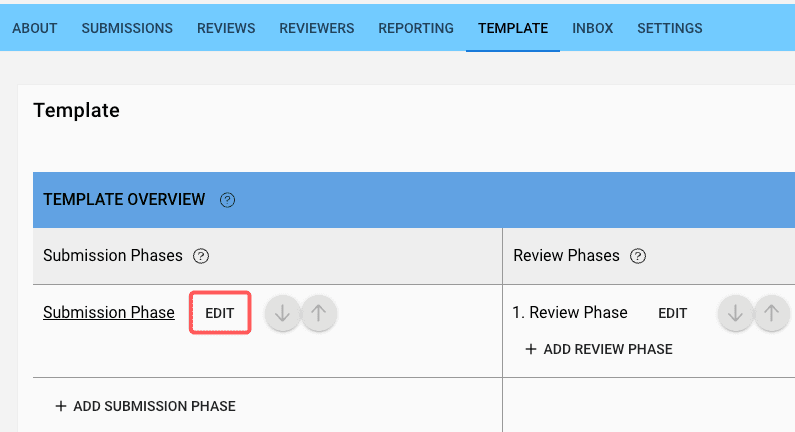Move Review Phase down arrow
Screen dimensions: 795x432
735,313
